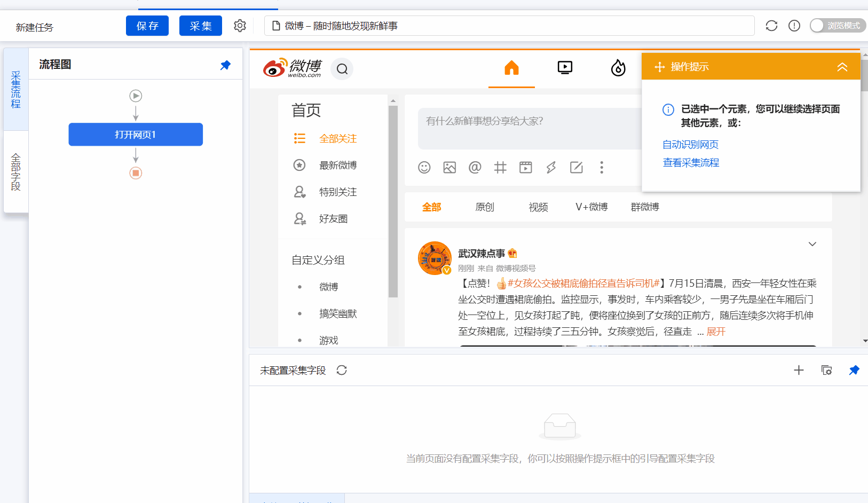Go to the Weibo home house icon
The image size is (868, 503).
tap(511, 68)
